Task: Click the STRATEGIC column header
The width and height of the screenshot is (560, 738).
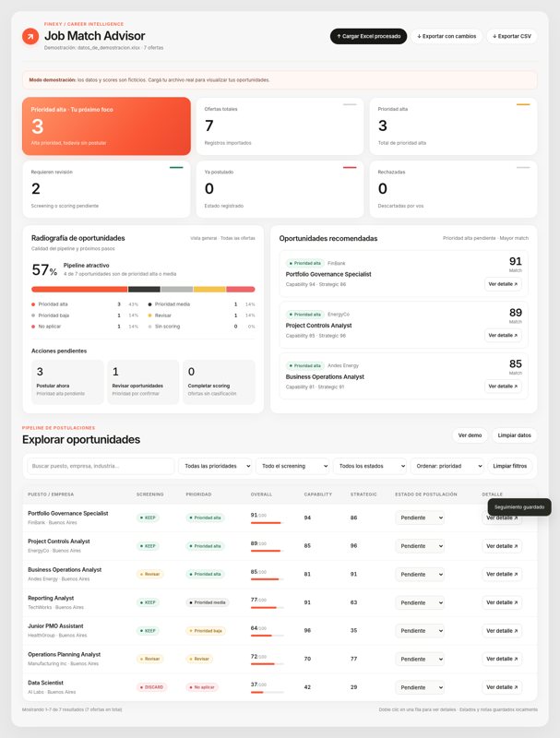Action: 363,494
